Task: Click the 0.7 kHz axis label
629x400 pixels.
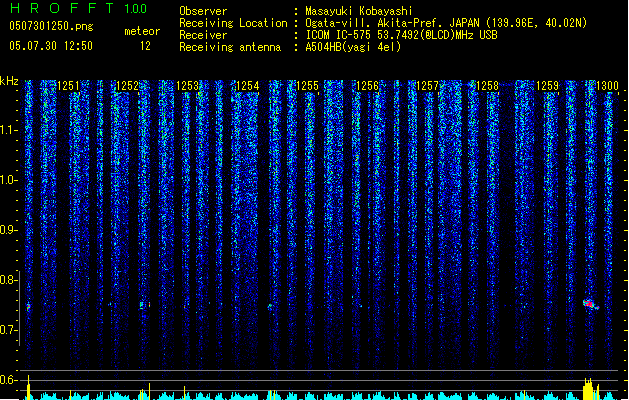Action: (8, 330)
